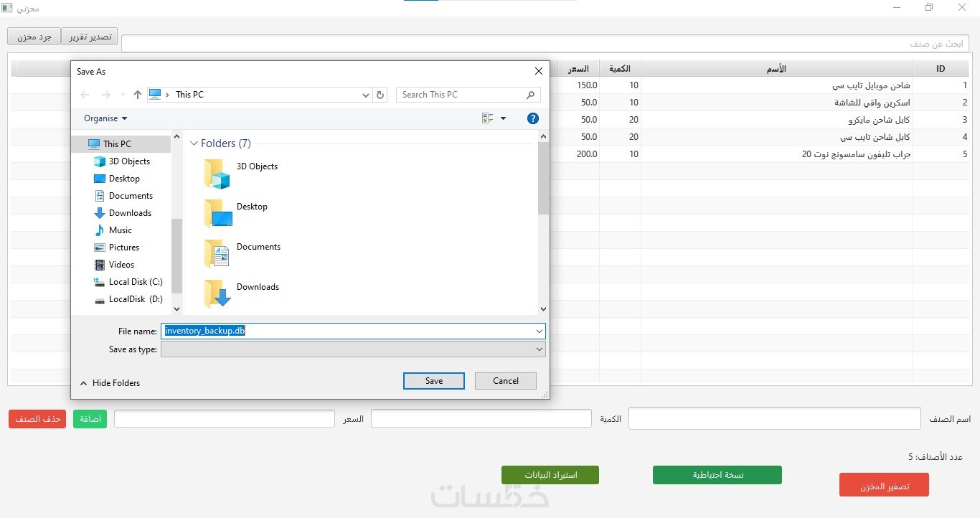Select 3D Objects in navigation tree

(129, 161)
